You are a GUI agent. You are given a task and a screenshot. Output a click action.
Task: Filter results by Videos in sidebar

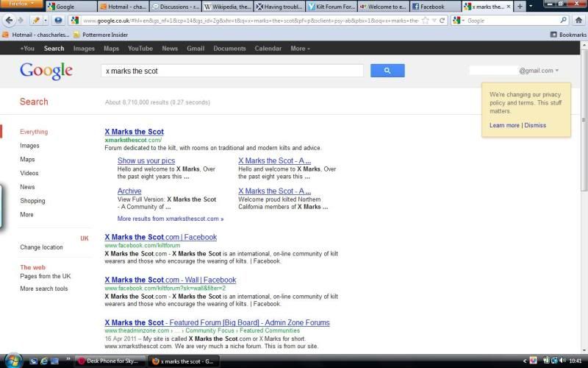click(x=29, y=173)
